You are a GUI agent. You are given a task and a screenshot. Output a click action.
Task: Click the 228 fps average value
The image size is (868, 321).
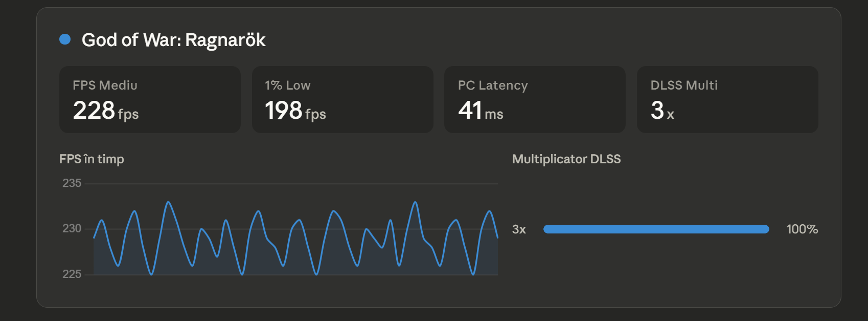point(106,111)
